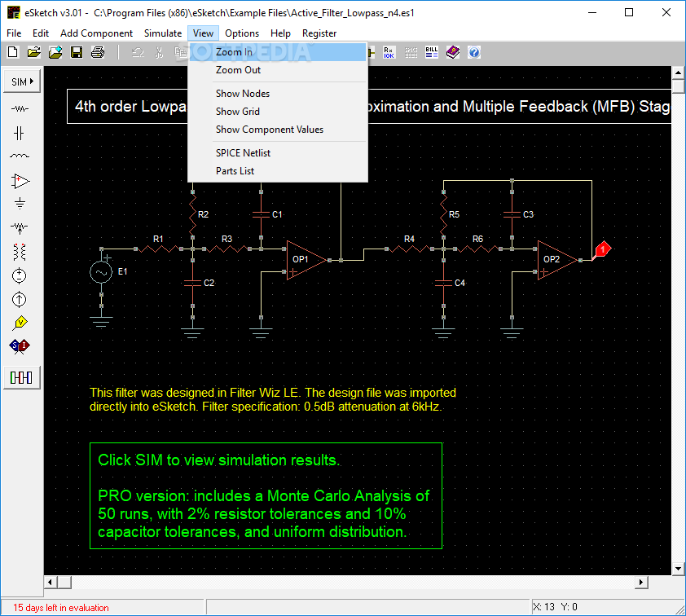Select the op-amp component tool
This screenshot has width=686, height=616.
(20, 181)
